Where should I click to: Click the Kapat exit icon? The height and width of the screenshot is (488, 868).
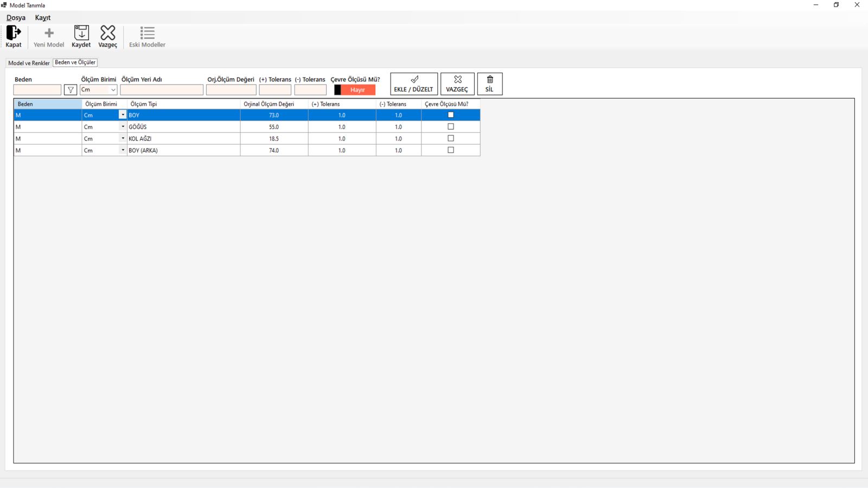pyautogui.click(x=14, y=33)
